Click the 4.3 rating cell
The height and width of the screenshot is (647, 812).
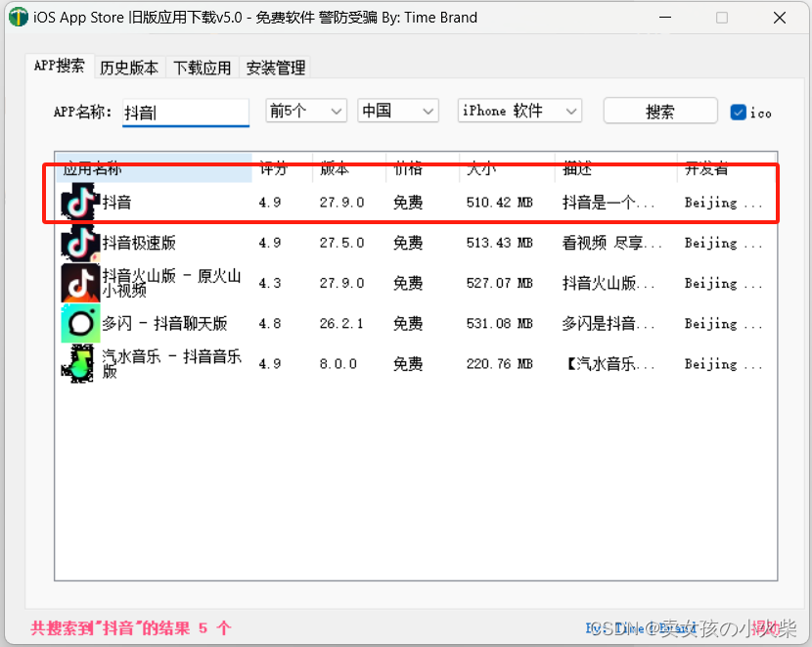(270, 283)
